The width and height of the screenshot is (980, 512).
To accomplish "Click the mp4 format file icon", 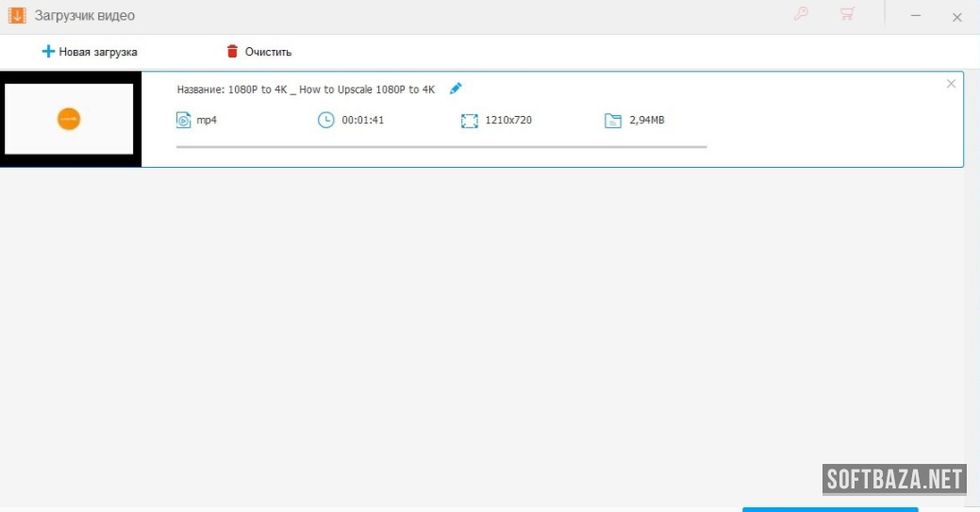I will click(x=183, y=120).
